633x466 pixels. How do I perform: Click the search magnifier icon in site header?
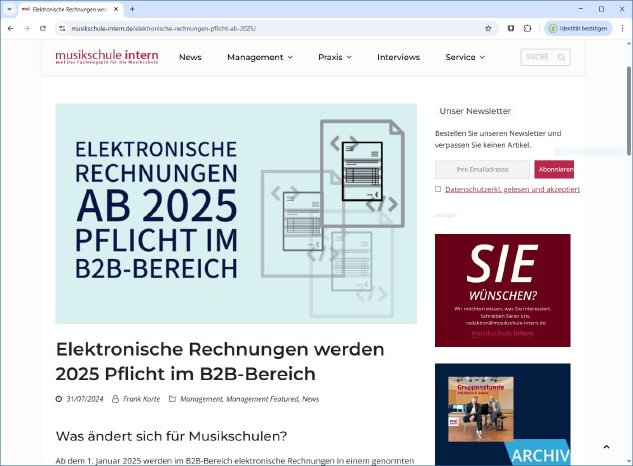point(562,58)
